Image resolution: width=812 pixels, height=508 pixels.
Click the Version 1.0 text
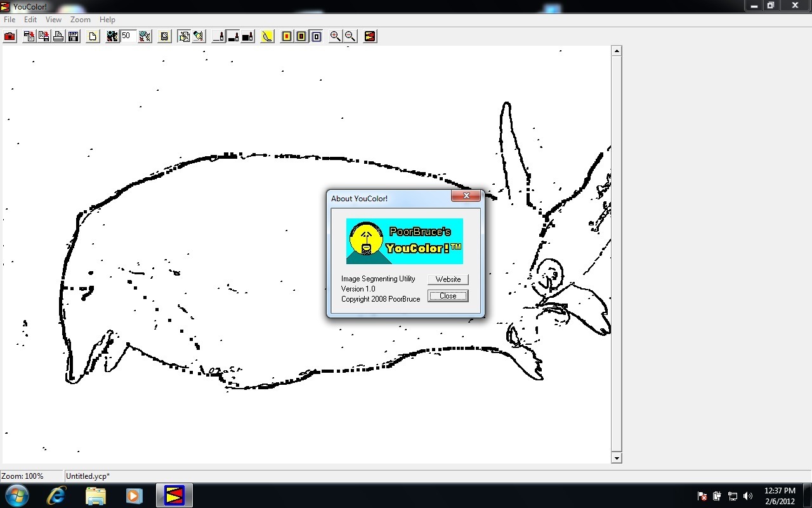358,289
